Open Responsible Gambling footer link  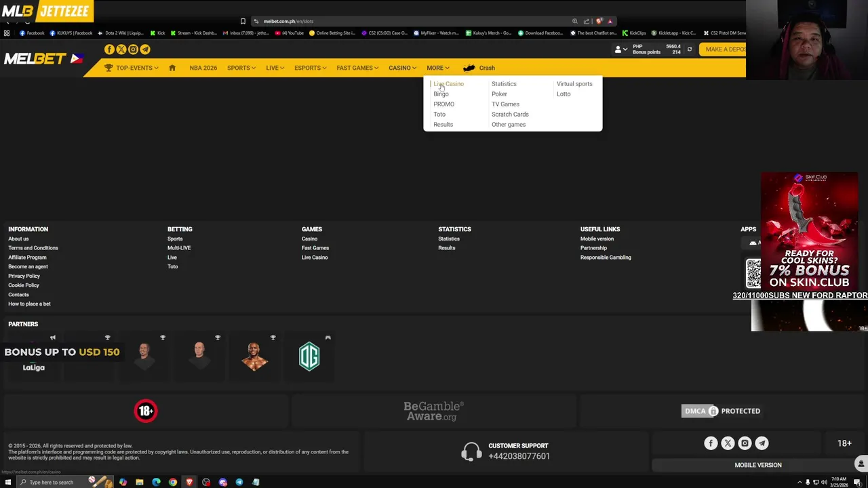point(606,258)
